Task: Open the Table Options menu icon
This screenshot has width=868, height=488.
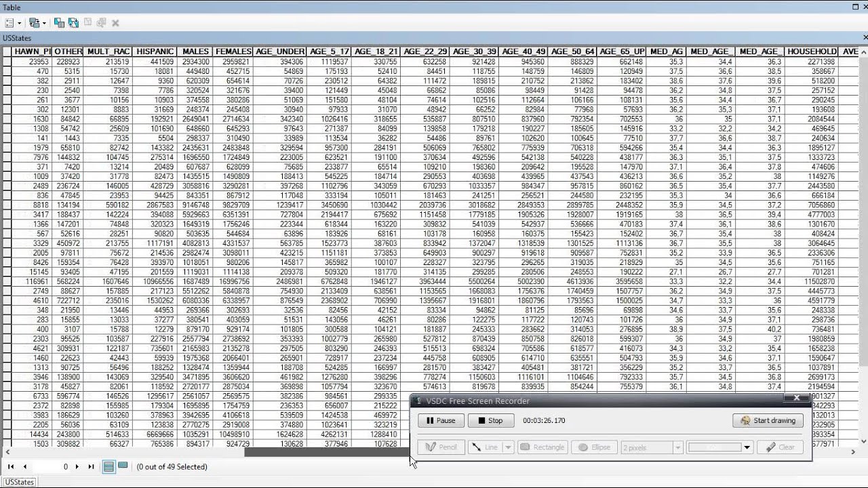Action: coord(9,23)
